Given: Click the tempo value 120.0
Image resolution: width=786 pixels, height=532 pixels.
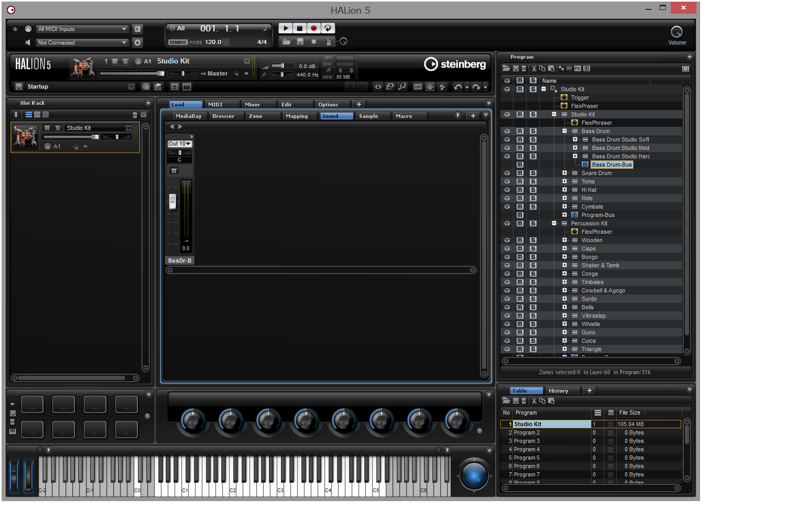Looking at the screenshot, I should tap(213, 42).
